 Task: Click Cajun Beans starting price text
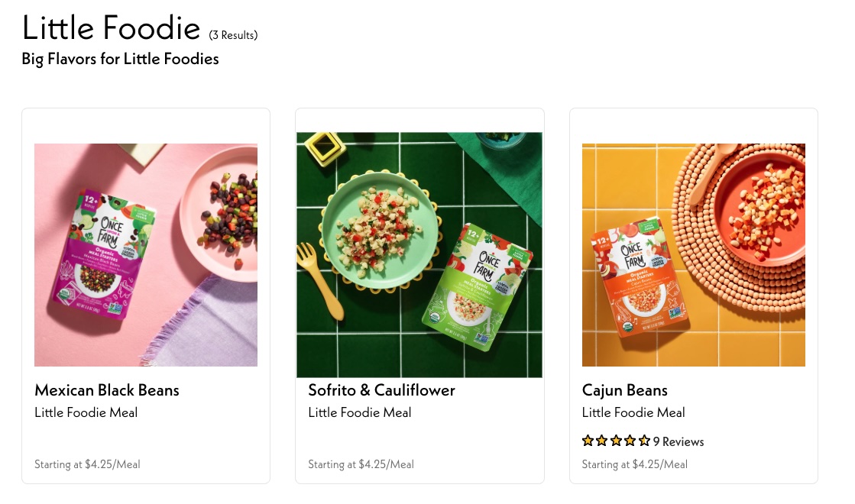[x=634, y=464]
